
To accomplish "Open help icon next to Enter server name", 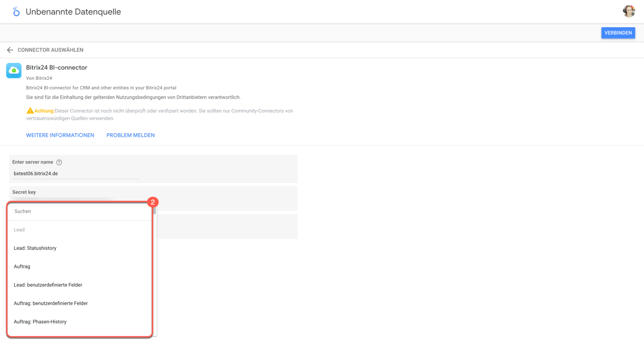I will [x=59, y=162].
